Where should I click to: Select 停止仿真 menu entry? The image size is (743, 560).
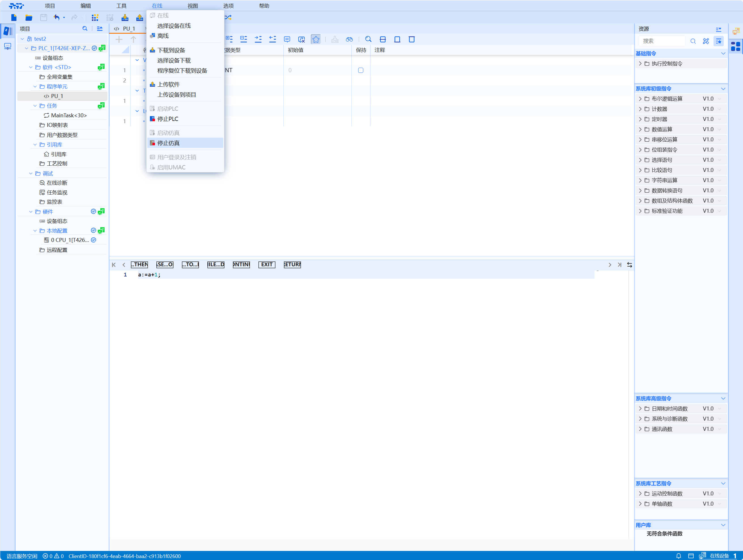pos(169,143)
